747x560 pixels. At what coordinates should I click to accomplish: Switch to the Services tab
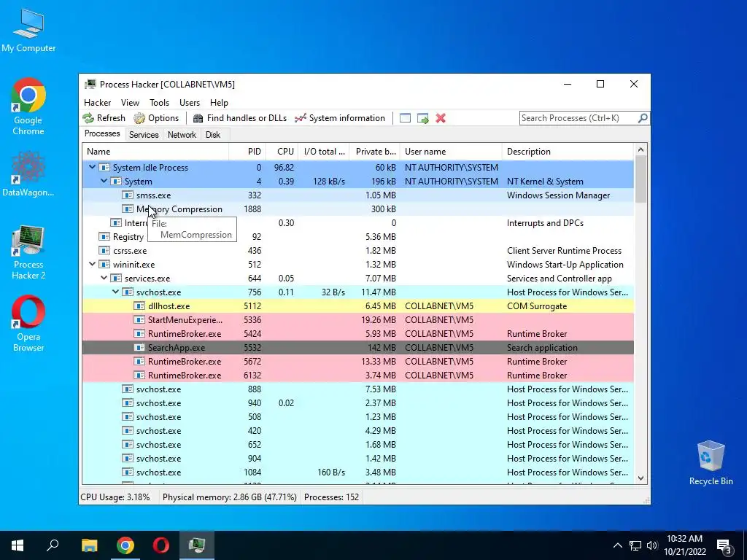pyautogui.click(x=144, y=135)
